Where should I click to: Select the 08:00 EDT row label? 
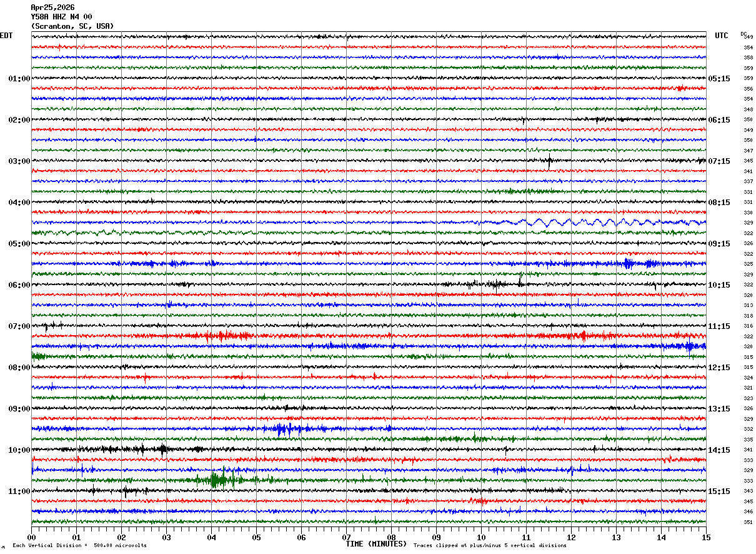(19, 368)
